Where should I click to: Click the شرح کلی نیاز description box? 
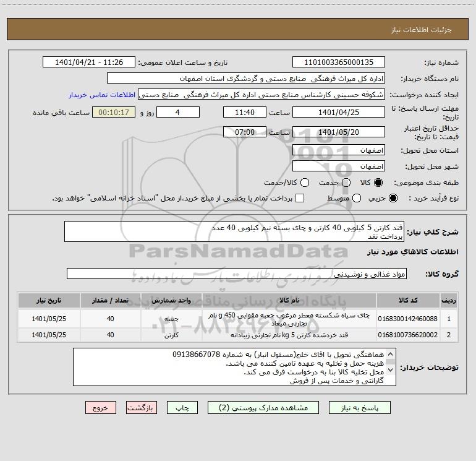coord(234,231)
